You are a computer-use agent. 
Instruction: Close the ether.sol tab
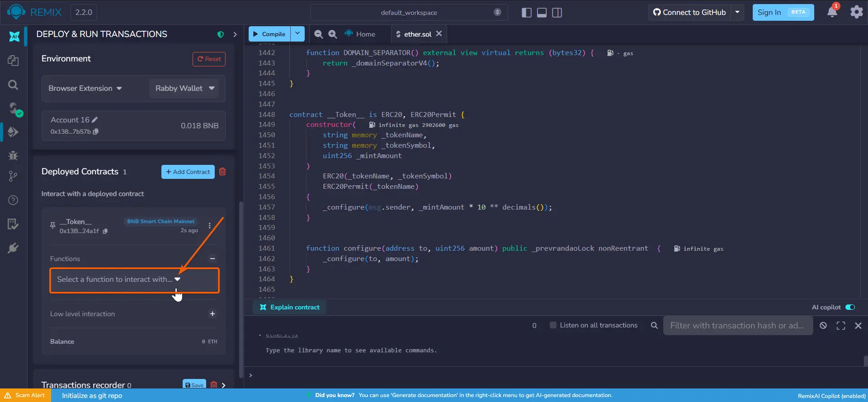click(439, 33)
